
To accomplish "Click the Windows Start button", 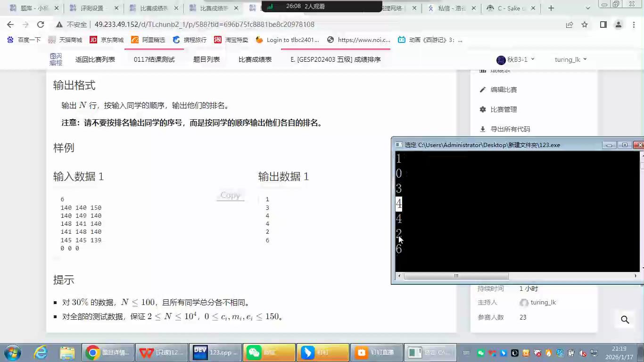I will click(x=12, y=353).
